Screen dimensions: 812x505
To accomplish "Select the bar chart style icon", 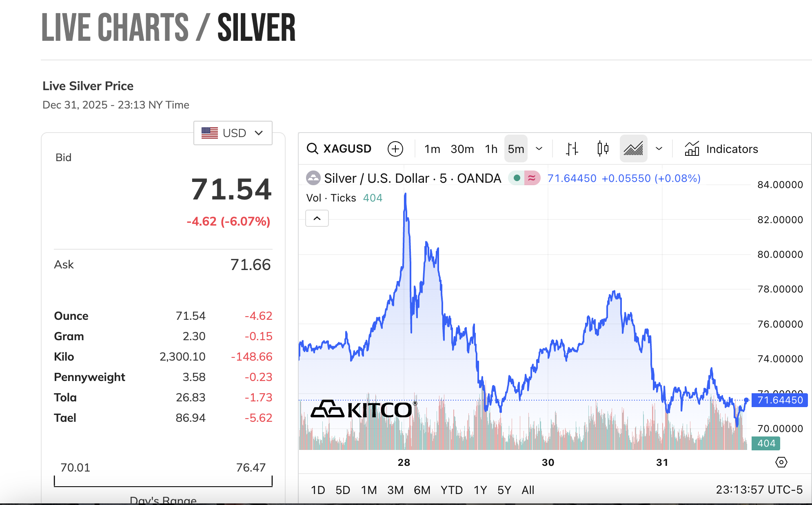I will (572, 149).
